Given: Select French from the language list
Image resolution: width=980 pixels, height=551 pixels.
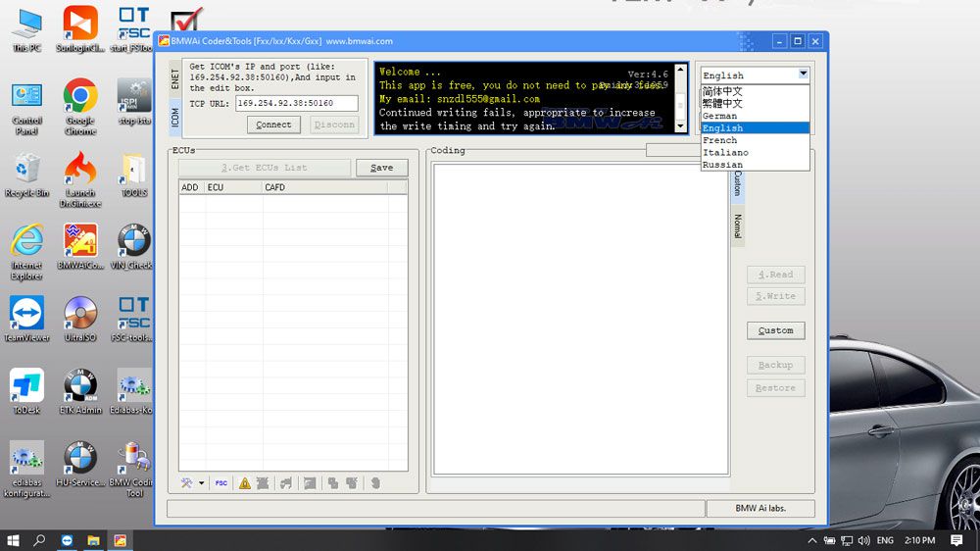Looking at the screenshot, I should 755,140.
